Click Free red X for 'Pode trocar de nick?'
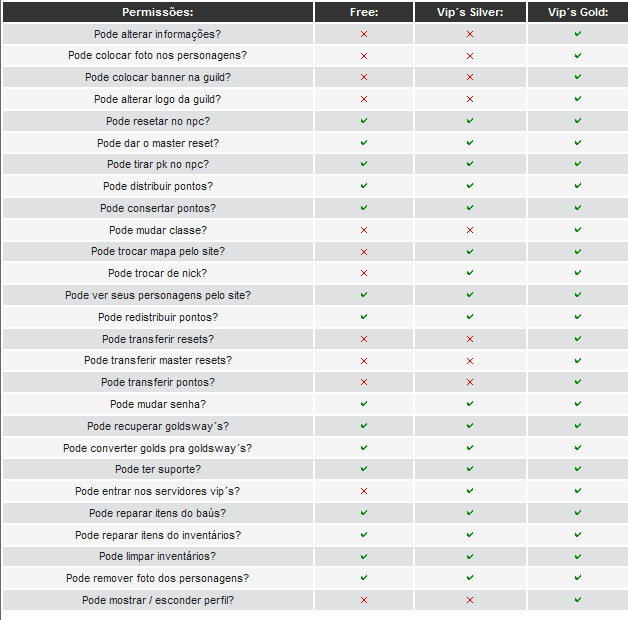The image size is (628, 620). click(364, 273)
